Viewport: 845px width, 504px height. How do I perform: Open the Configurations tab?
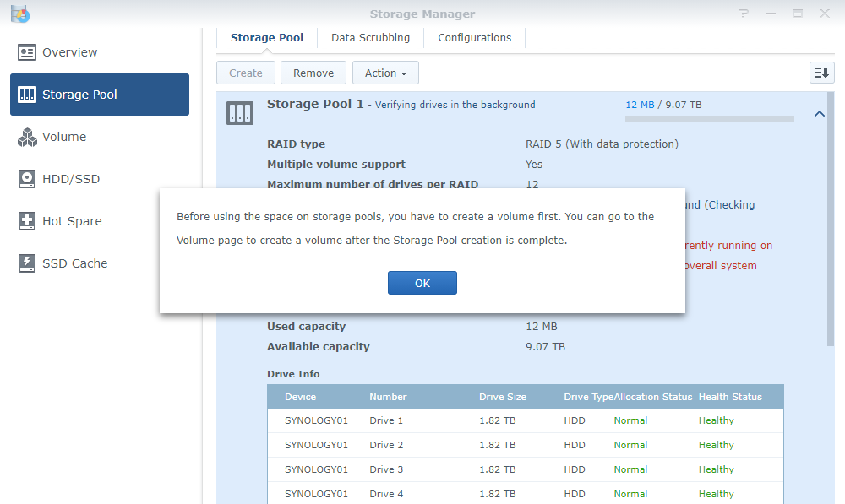[474, 38]
